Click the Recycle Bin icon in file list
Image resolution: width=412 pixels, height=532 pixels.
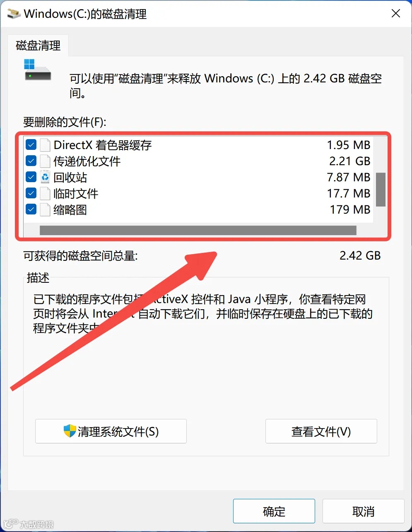45,177
